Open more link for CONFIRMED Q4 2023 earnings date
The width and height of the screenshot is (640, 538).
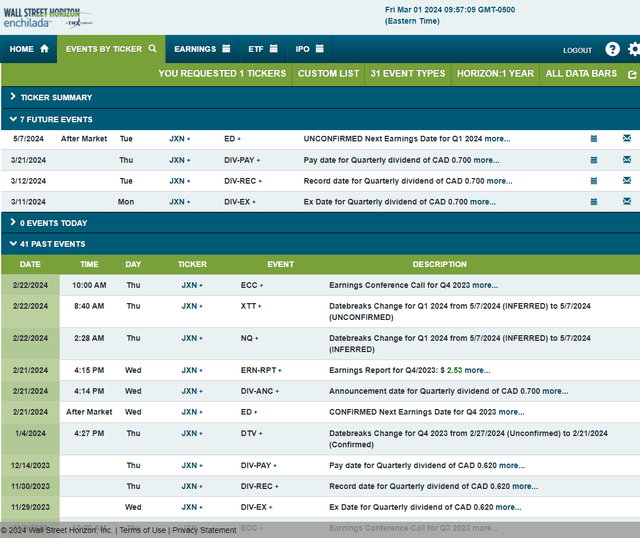(511, 412)
